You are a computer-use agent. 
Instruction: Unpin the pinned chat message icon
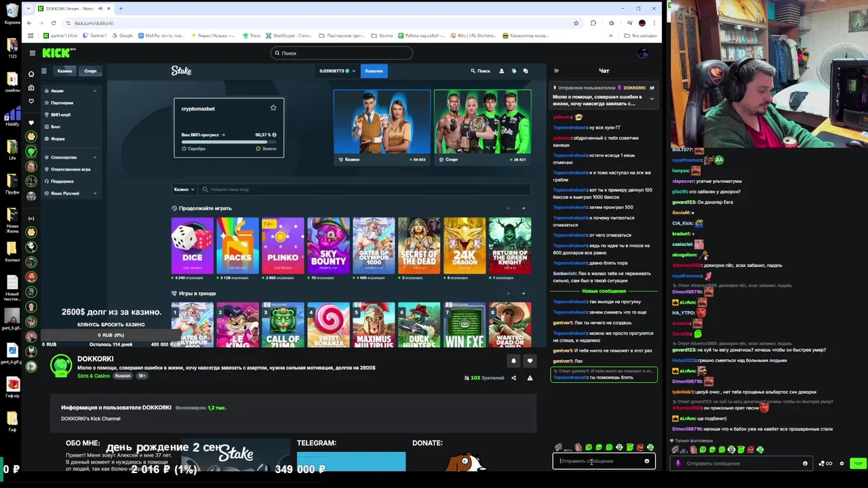652,88
